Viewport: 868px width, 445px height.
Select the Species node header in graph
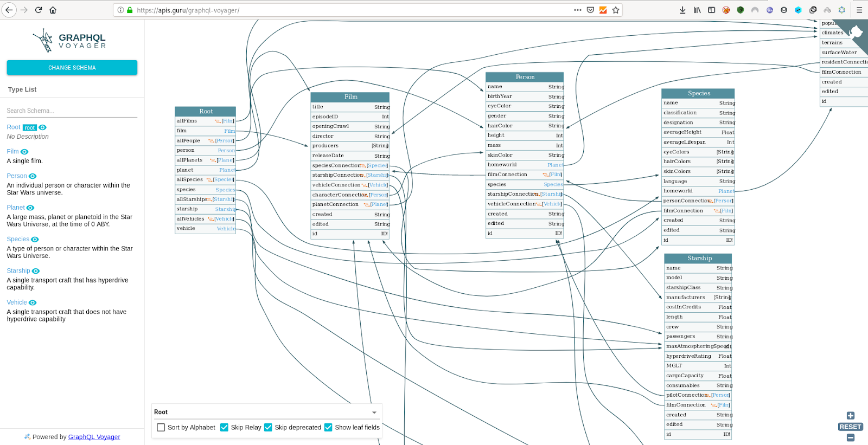[698, 93]
